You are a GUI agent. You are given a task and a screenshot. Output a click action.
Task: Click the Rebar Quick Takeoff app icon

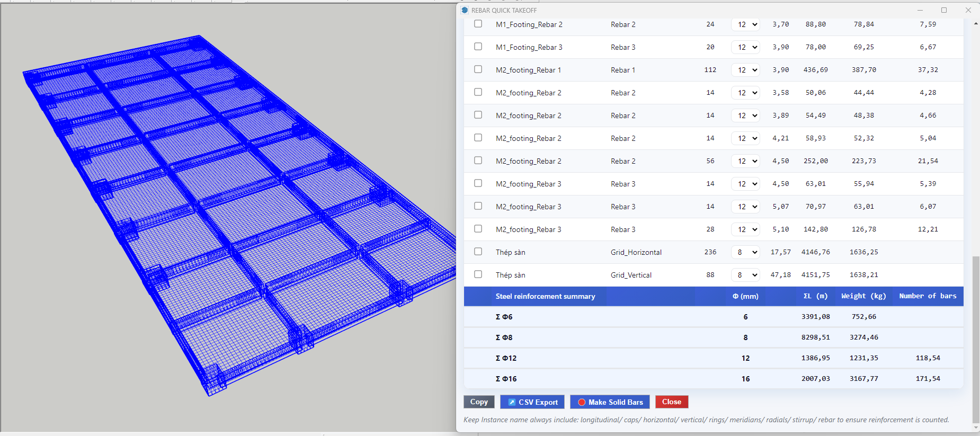pyautogui.click(x=465, y=10)
